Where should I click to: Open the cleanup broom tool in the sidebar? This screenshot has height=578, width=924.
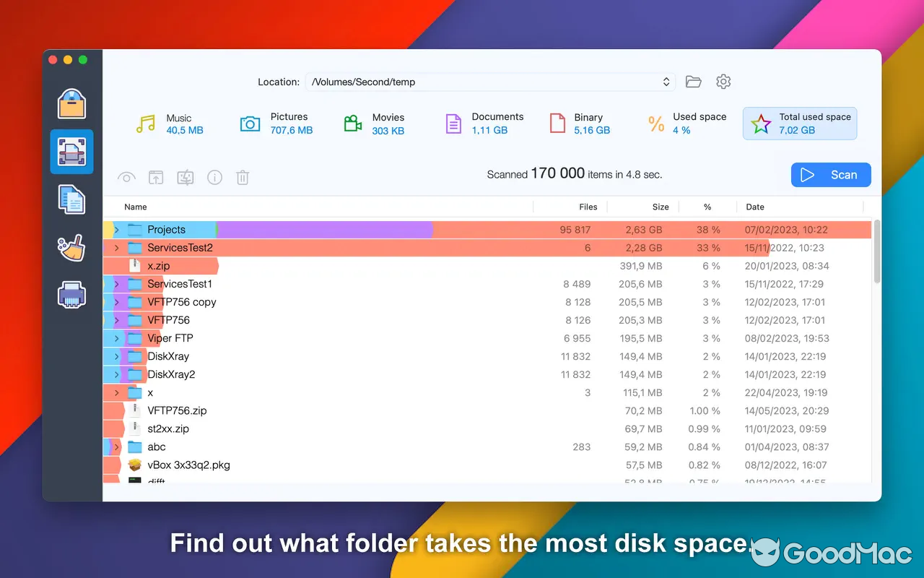tap(72, 248)
